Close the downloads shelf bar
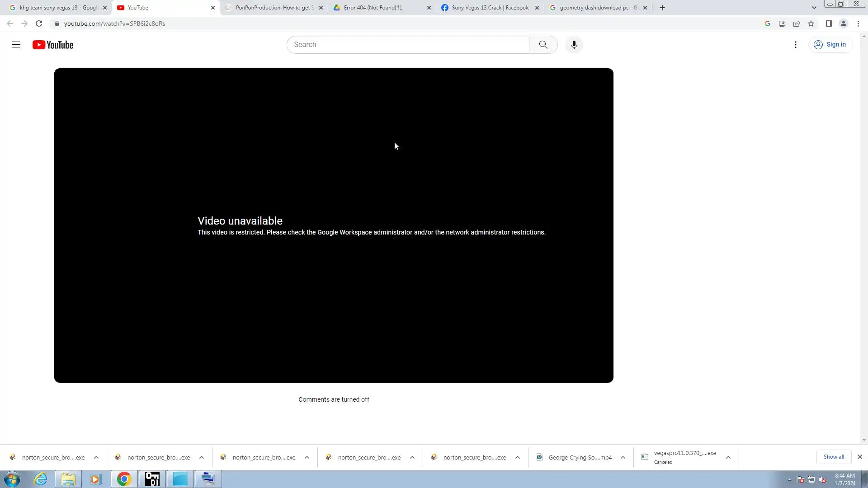868x488 pixels. coord(859,457)
